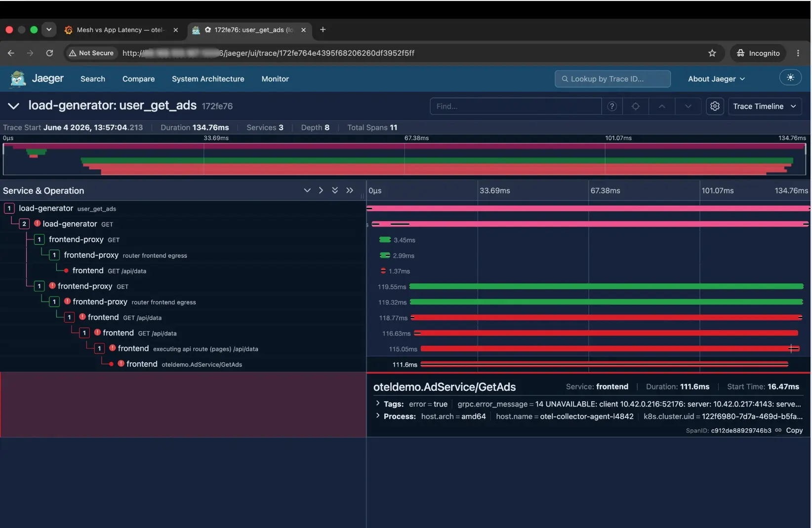
Task: Click the grpc.error_message tag value
Action: pos(668,404)
